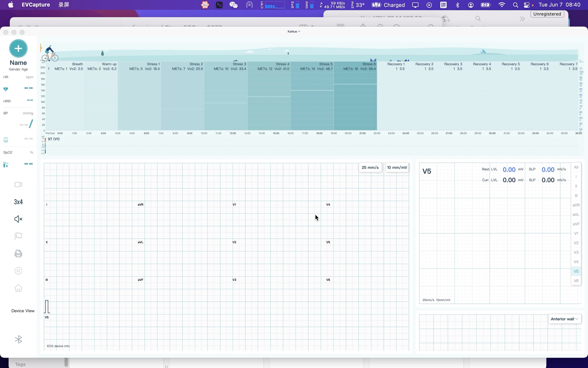The width and height of the screenshot is (588, 368).
Task: Change the 10 mm/mV gain setting
Action: pyautogui.click(x=397, y=167)
